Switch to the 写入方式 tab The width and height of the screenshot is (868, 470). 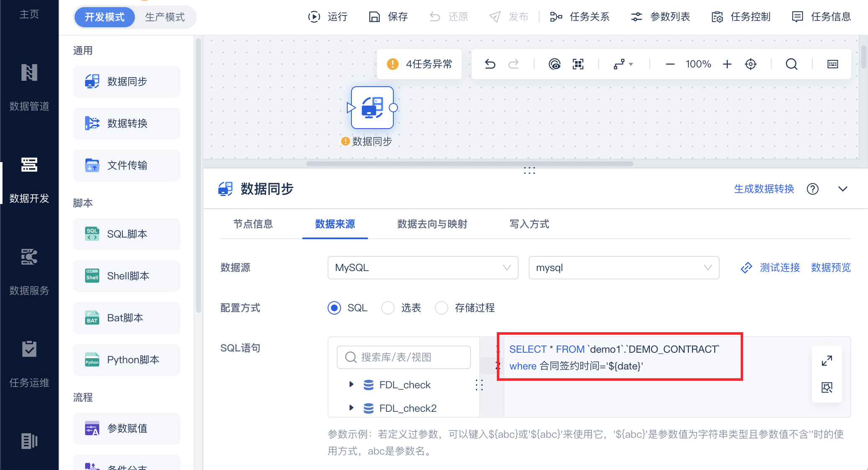pos(529,224)
